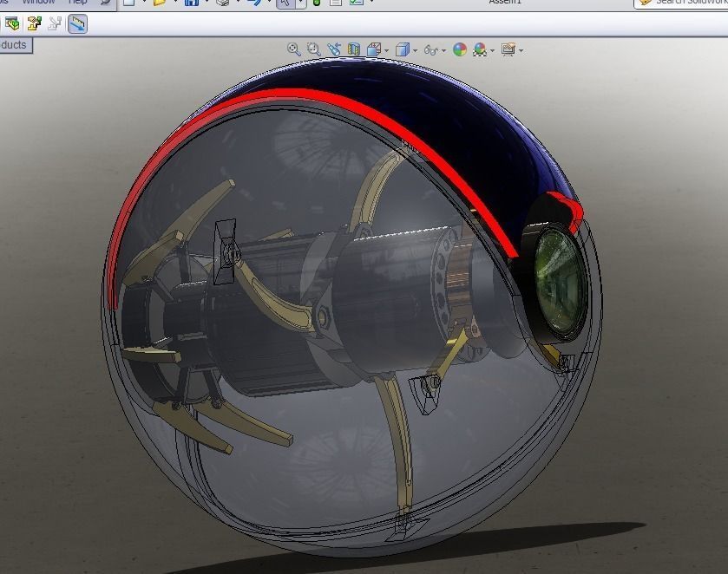Expand the Apply Scene dropdown arrow
Image resolution: width=728 pixels, height=574 pixels.
(x=492, y=50)
